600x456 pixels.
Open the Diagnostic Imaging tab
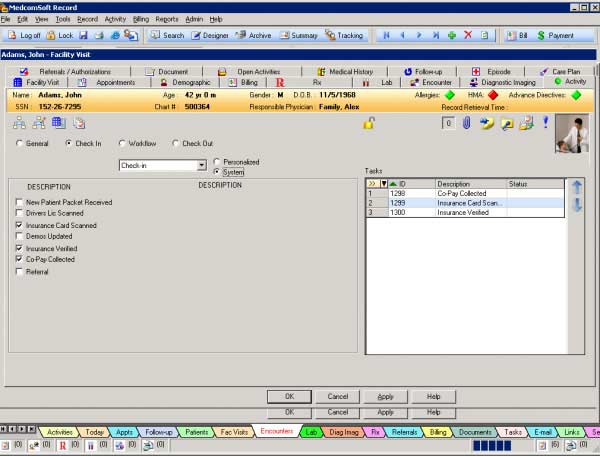[503, 82]
